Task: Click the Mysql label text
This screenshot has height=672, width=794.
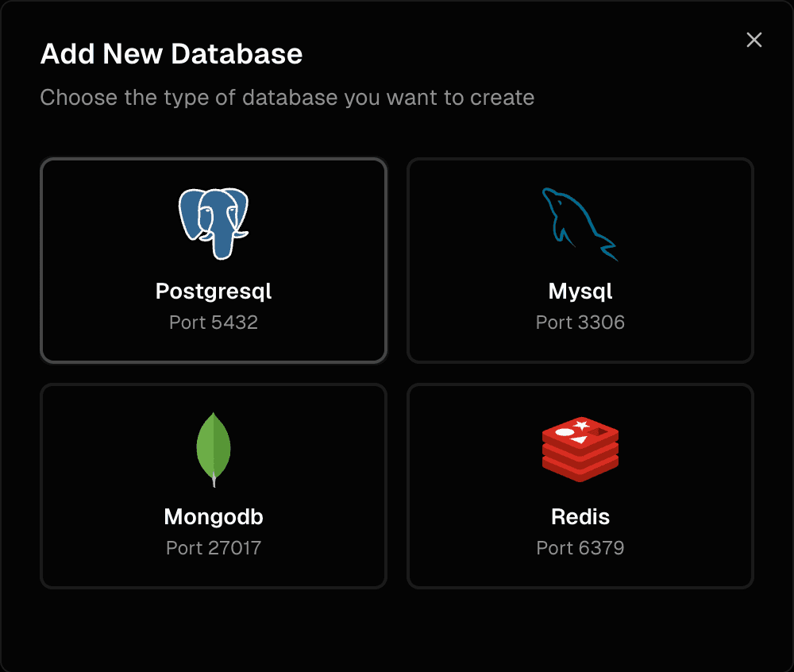Action: point(580,291)
